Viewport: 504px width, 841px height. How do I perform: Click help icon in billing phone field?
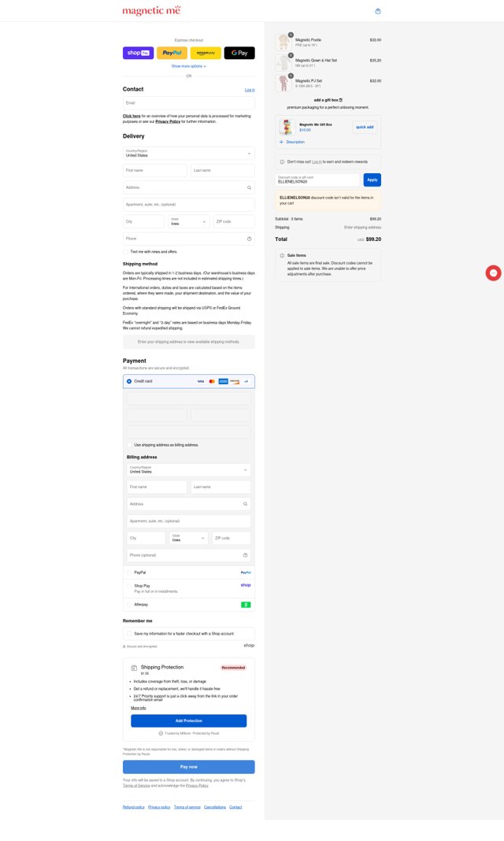[x=245, y=555]
